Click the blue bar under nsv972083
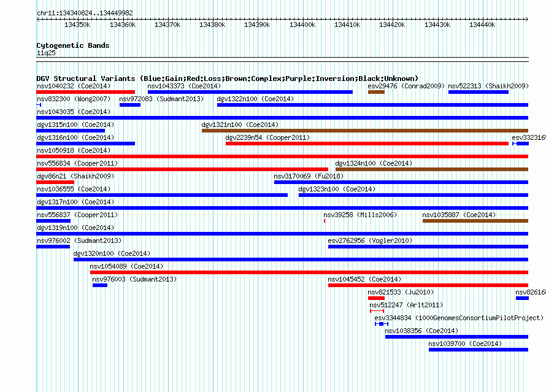This screenshot has width=546, height=392. (x=130, y=105)
